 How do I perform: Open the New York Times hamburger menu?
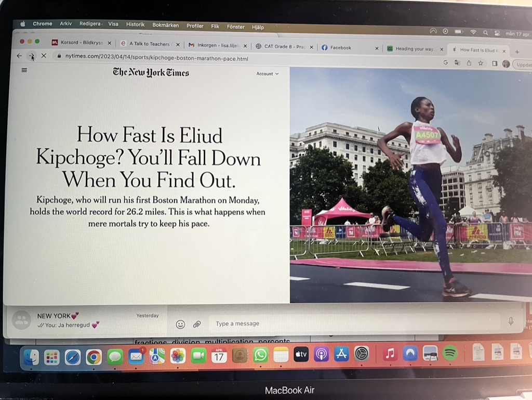click(x=24, y=70)
